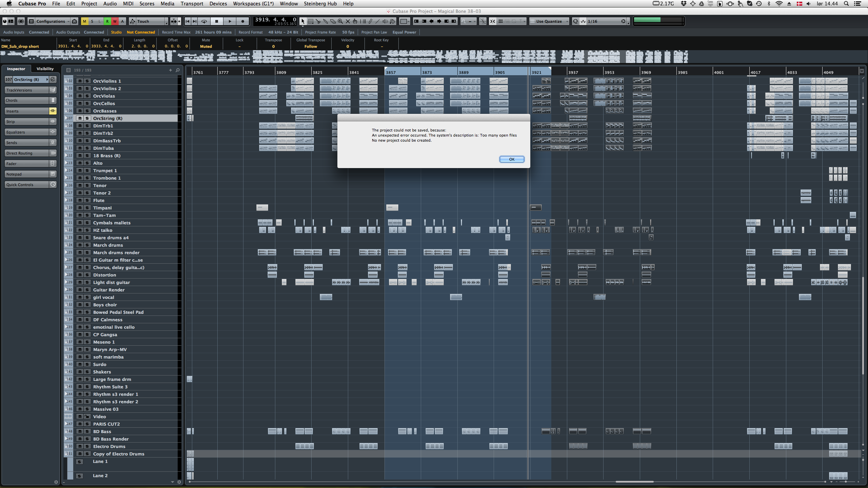868x488 pixels.
Task: Click the track search magnifier icon
Action: (x=178, y=70)
